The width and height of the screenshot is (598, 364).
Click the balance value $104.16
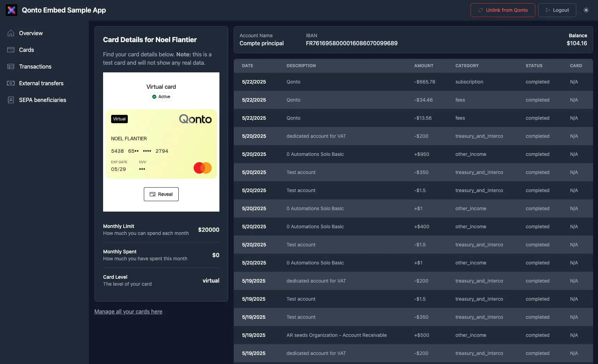[x=577, y=43]
